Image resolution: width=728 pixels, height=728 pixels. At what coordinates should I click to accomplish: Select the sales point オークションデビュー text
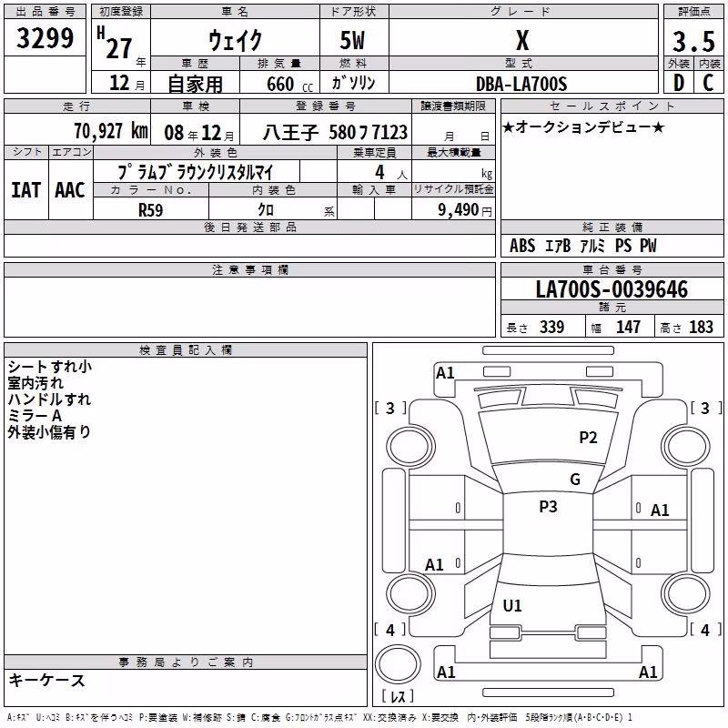pyautogui.click(x=583, y=126)
